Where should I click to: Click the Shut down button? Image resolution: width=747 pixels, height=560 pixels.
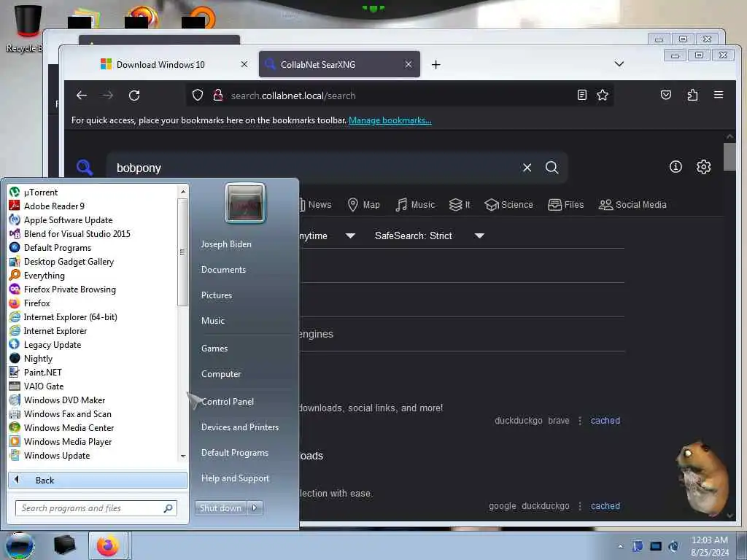click(x=220, y=508)
